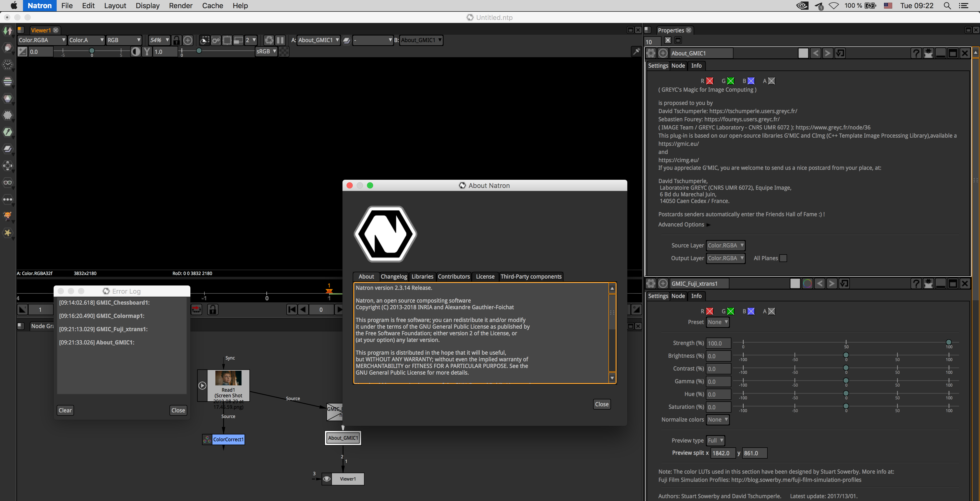980x501 pixels.
Task: Click restore defaults icon on GMIC_Fuji_xtrans1 panel
Action: 844,284
